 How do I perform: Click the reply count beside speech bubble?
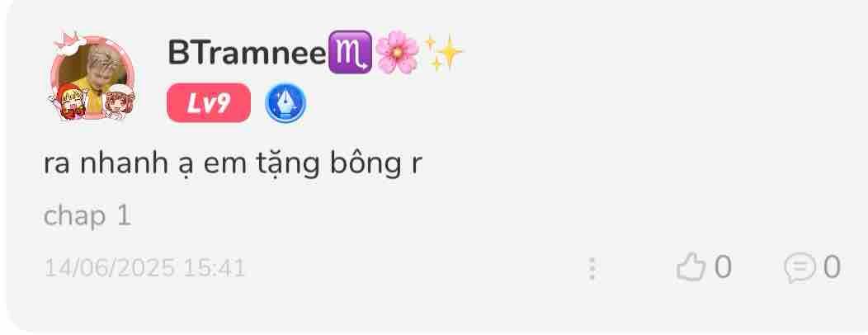tap(832, 267)
